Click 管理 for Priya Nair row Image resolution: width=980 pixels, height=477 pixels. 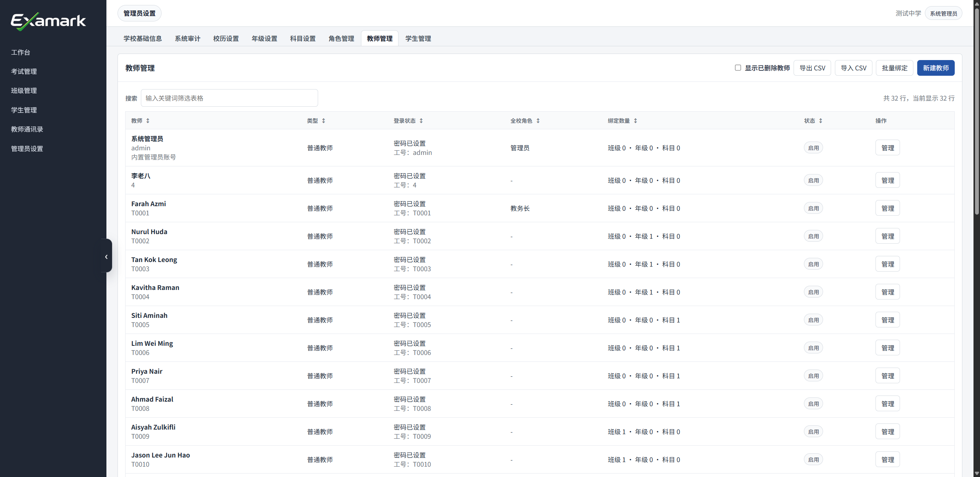[888, 376]
